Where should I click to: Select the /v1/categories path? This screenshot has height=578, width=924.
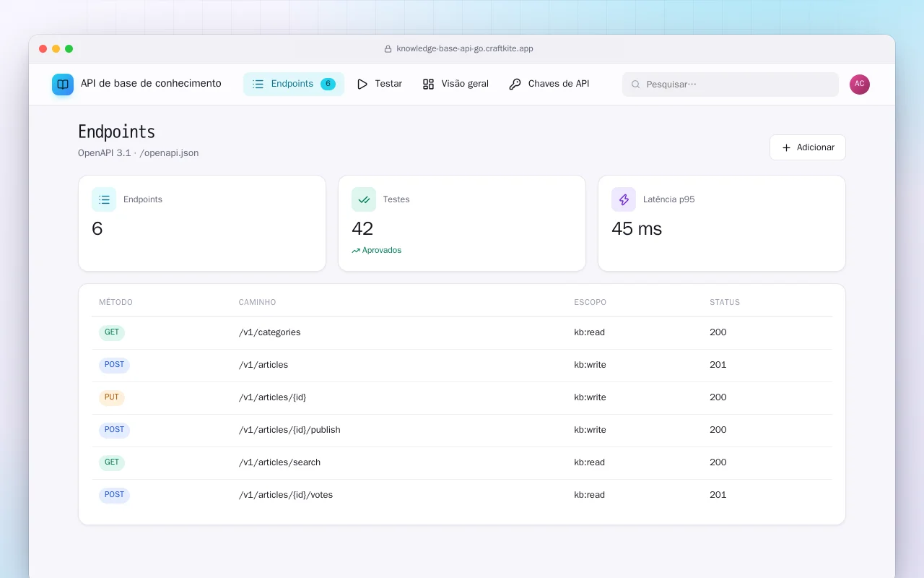pyautogui.click(x=270, y=332)
